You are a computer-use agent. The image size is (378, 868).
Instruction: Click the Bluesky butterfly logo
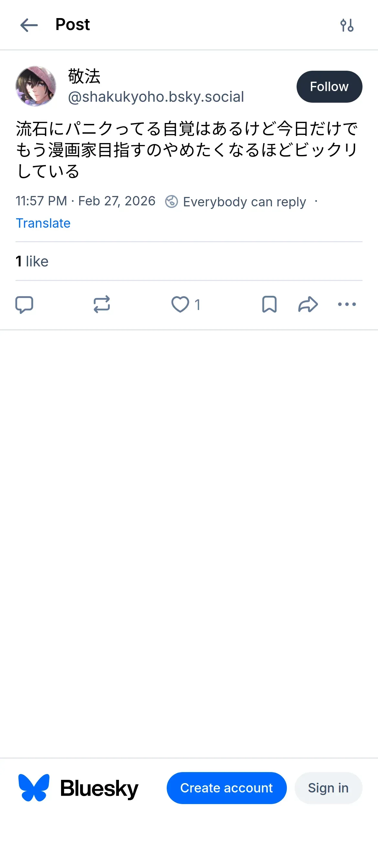34,788
